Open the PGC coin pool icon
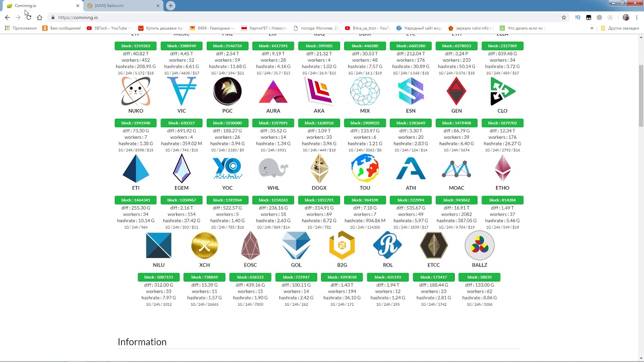Viewport: 644px width, 362px height. pos(227,92)
